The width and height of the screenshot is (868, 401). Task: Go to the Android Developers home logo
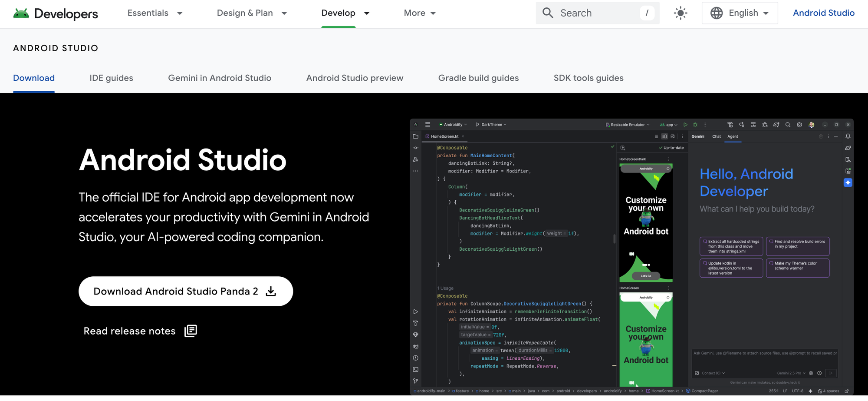pos(56,13)
